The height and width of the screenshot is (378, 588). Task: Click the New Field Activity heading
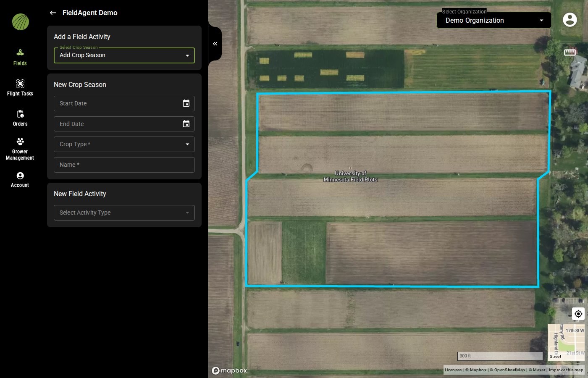pos(80,194)
